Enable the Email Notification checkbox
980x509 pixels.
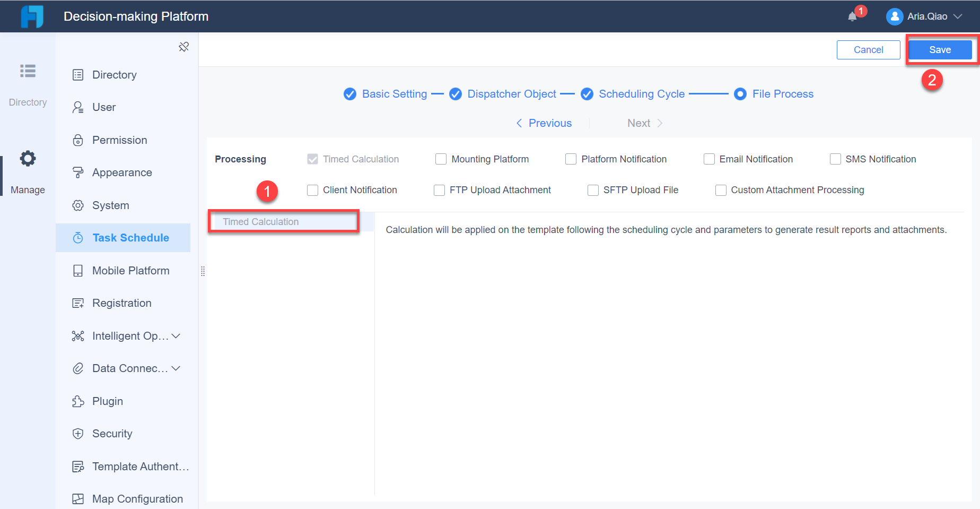click(709, 159)
